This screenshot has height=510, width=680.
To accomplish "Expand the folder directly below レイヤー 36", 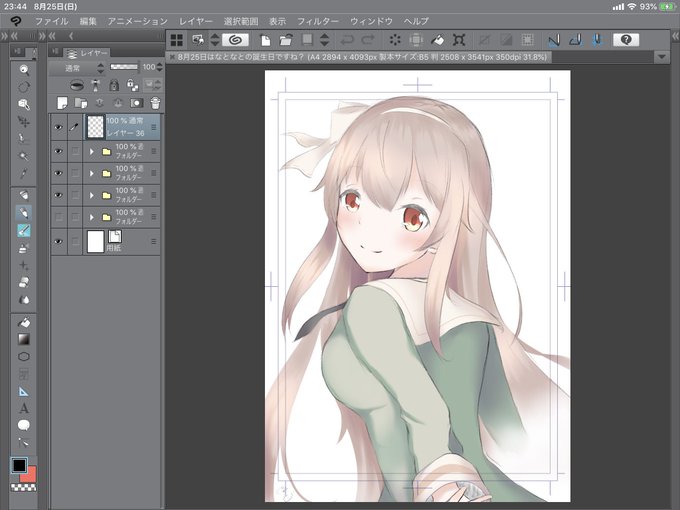I will 92,151.
